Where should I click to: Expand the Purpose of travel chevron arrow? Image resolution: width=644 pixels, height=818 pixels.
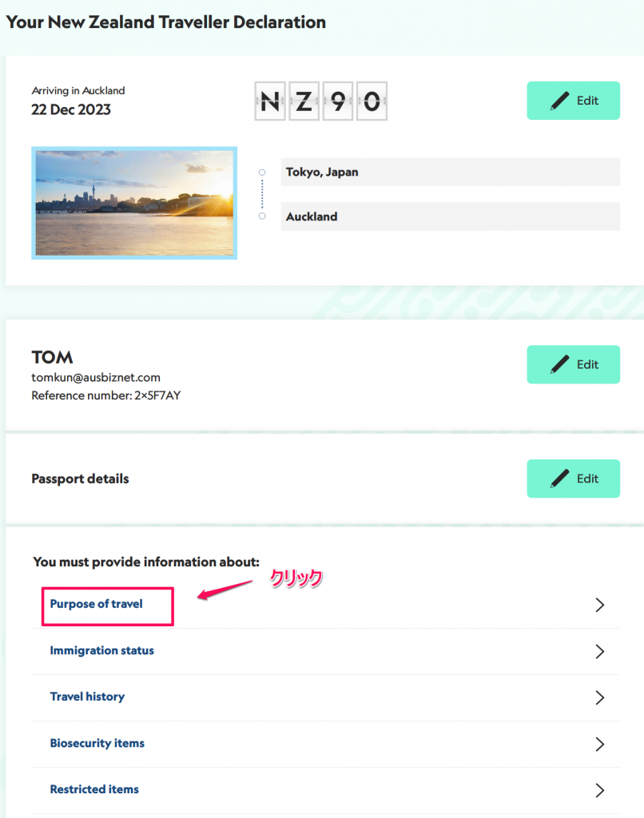(599, 605)
